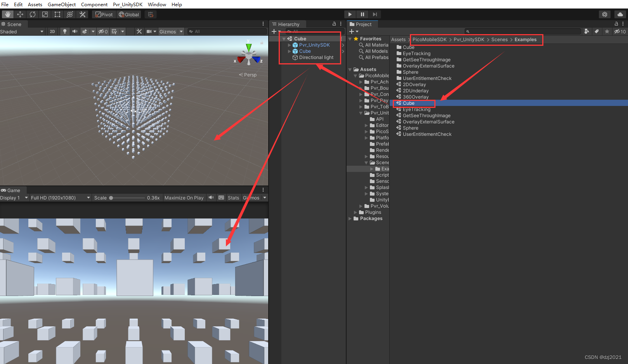Select the Move tool
The height and width of the screenshot is (364, 628).
[x=20, y=14]
